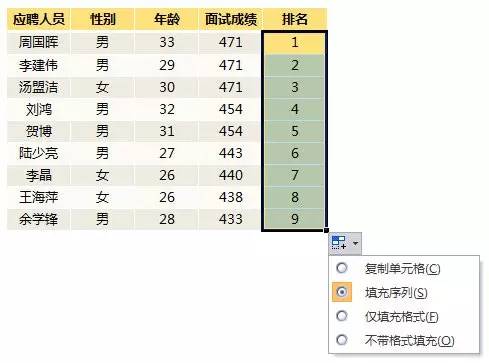Viewport: 489px width, 363px height.
Task: Select the rank cell showing 9
Action: coord(294,219)
